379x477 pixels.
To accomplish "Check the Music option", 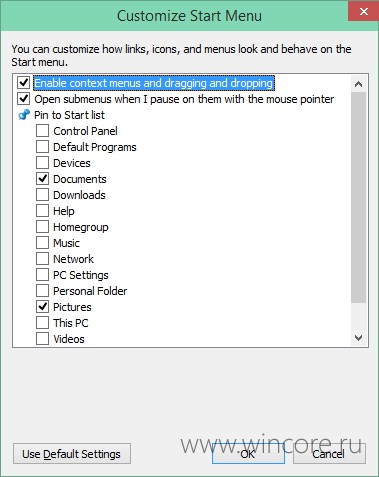I will pyautogui.click(x=42, y=243).
